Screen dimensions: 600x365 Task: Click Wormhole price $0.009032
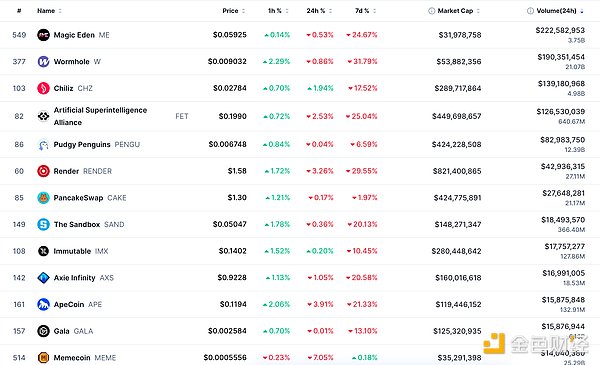pos(227,62)
